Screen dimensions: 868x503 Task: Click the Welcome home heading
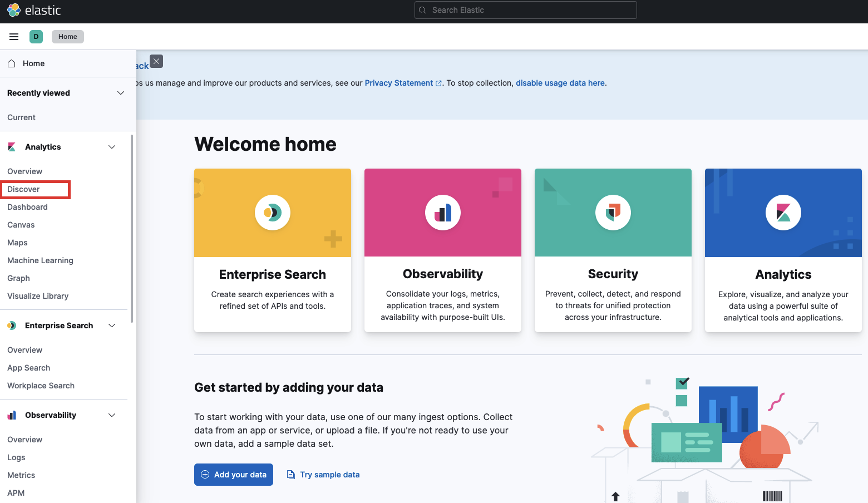265,144
